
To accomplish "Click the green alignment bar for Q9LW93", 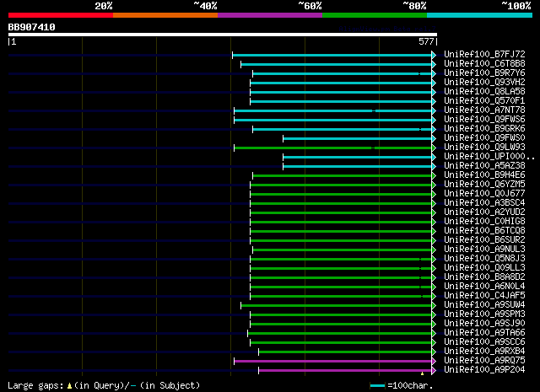I will point(333,148).
